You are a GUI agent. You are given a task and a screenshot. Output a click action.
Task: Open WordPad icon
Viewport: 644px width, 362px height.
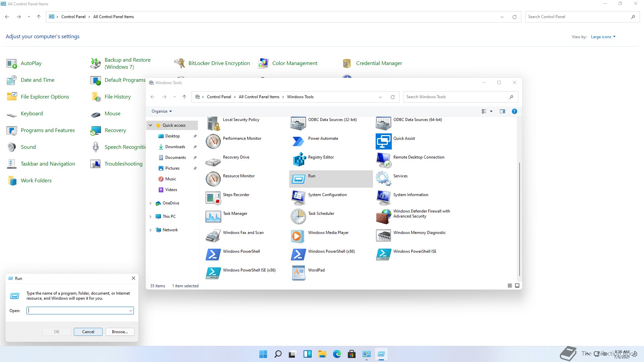point(298,273)
